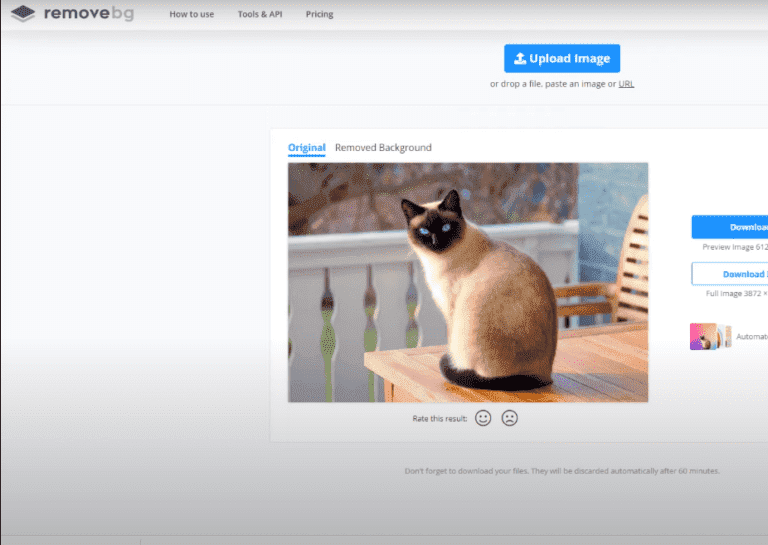This screenshot has height=545, width=768.
Task: Click the Siamese cat preview image
Action: tap(467, 282)
